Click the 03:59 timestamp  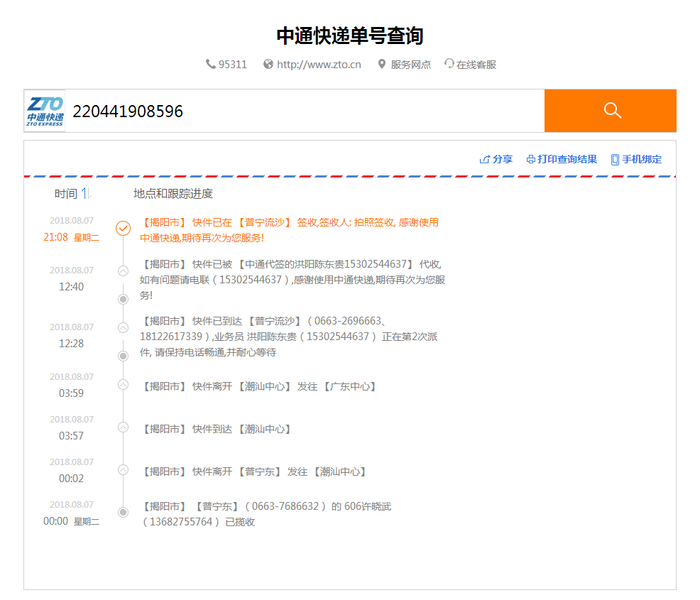72,393
